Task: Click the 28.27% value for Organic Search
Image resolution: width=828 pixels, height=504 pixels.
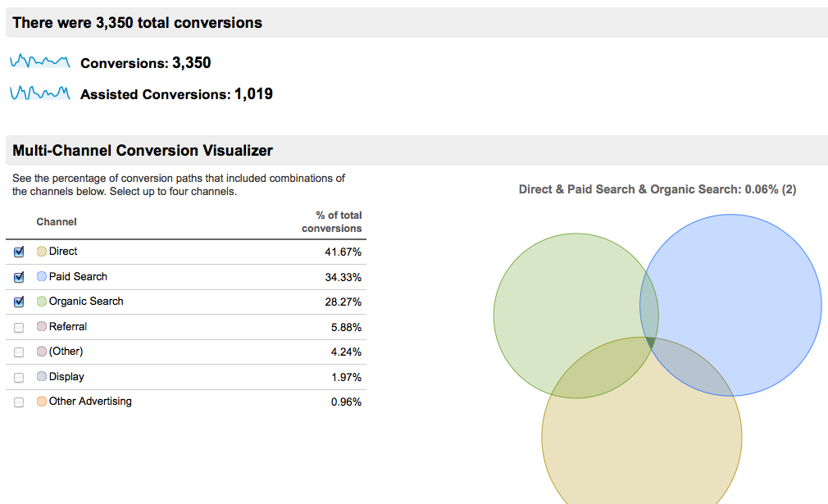Action: click(x=343, y=302)
